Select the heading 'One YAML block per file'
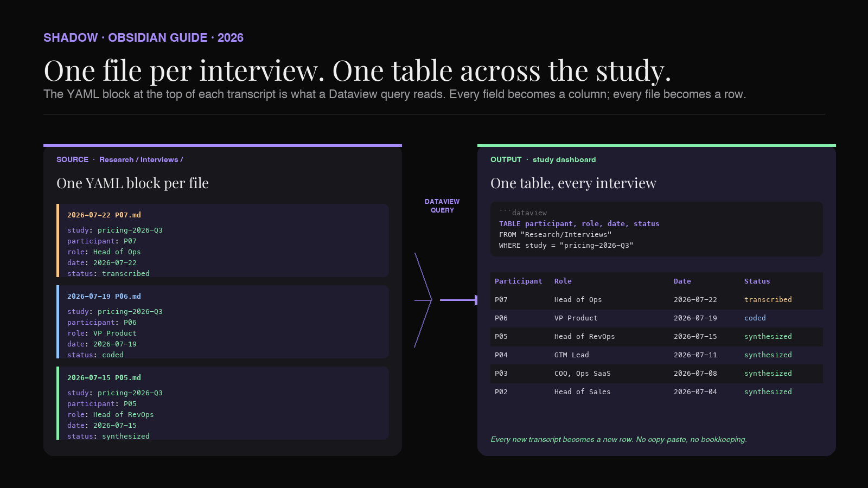Viewport: 868px width, 488px height. tap(132, 183)
